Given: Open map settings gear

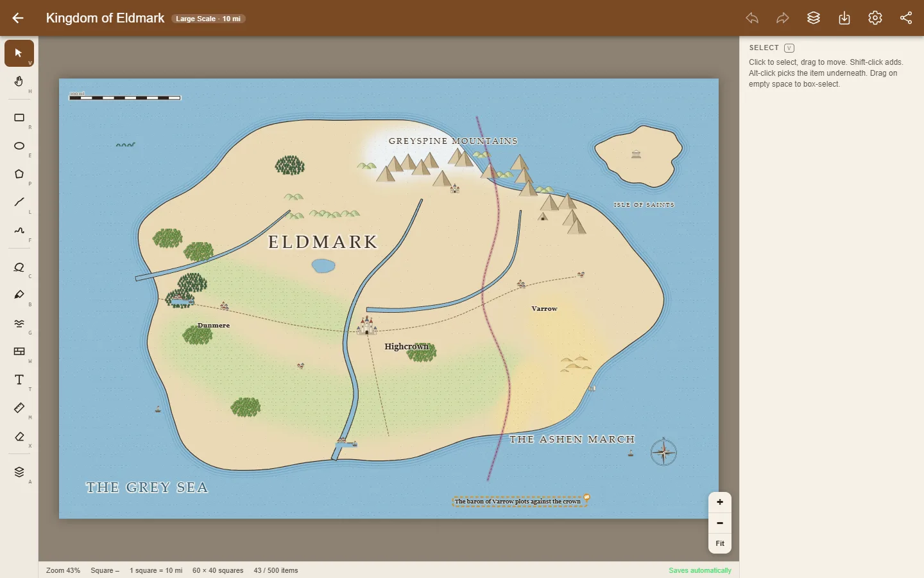Looking at the screenshot, I should point(875,18).
